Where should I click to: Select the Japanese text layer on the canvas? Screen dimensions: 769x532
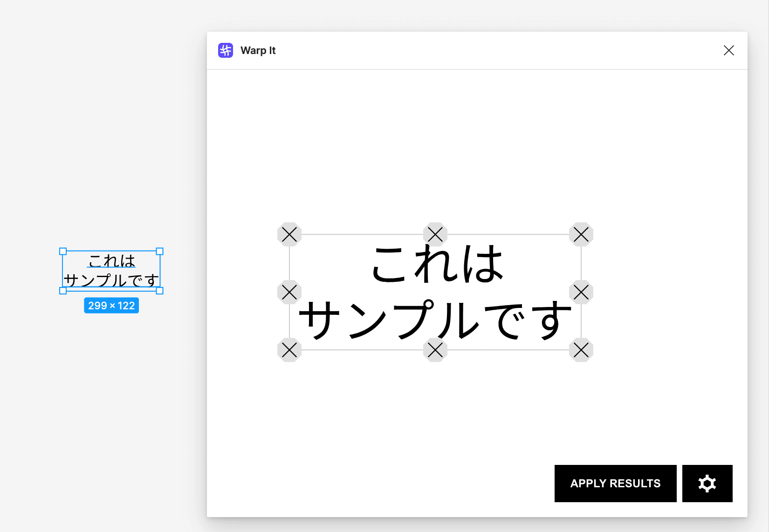point(111,272)
